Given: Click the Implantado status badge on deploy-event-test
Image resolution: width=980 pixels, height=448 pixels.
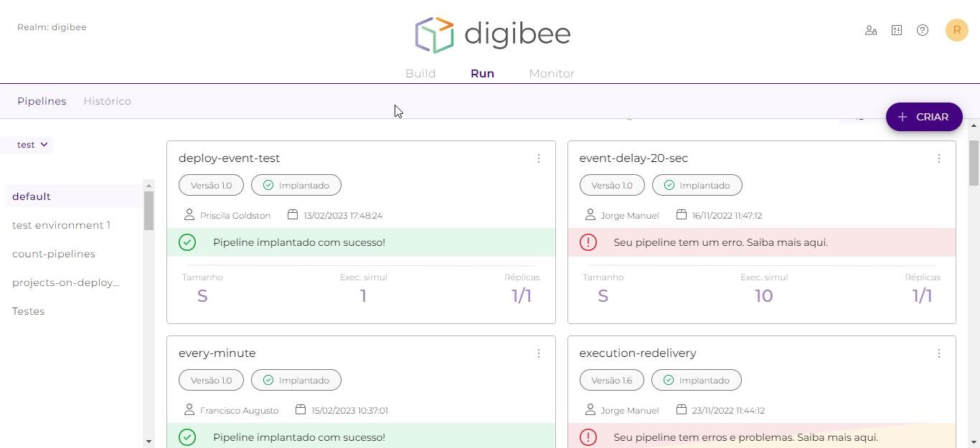Looking at the screenshot, I should coord(296,185).
